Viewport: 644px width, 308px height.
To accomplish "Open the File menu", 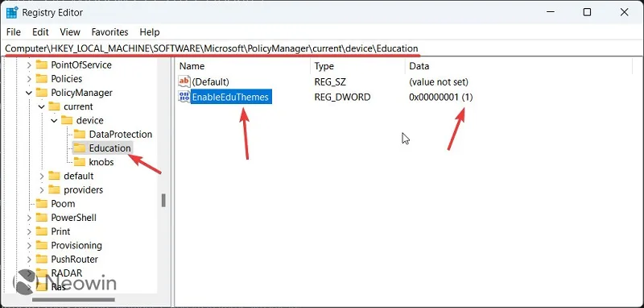I will point(14,32).
